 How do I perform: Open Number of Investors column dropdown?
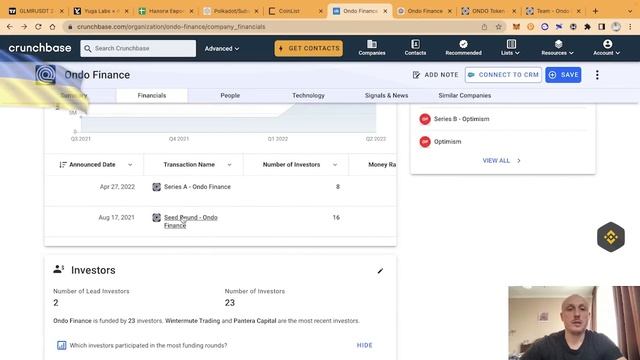[335, 165]
